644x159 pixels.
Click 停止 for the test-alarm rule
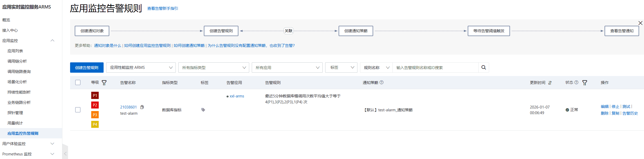point(615,107)
